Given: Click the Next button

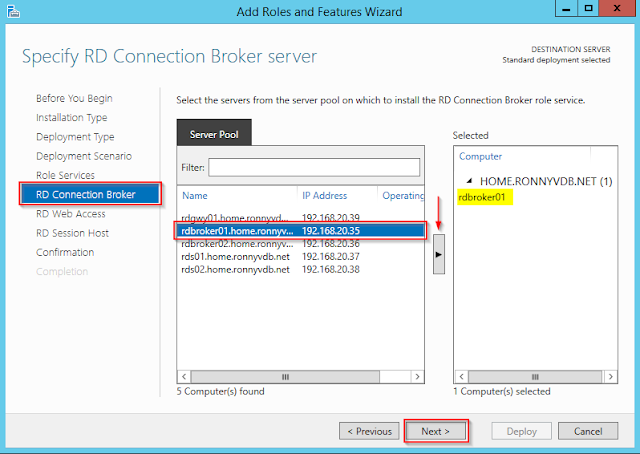Looking at the screenshot, I should [435, 431].
